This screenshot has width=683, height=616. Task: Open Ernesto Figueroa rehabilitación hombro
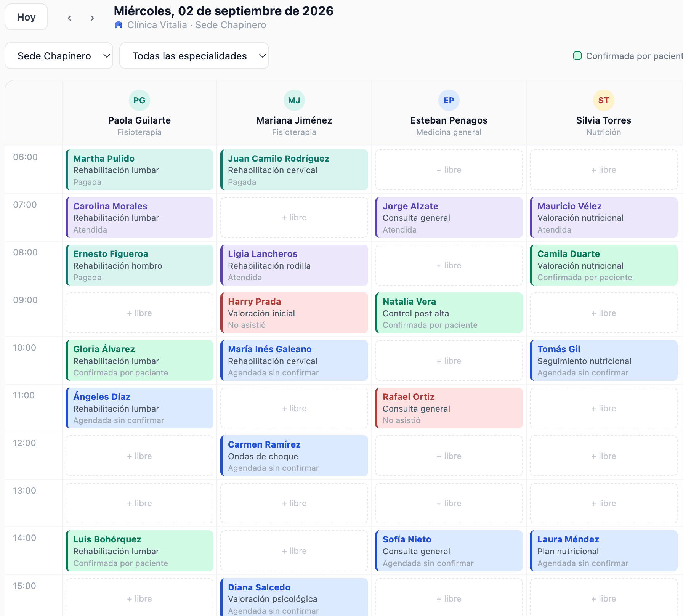[x=139, y=265]
